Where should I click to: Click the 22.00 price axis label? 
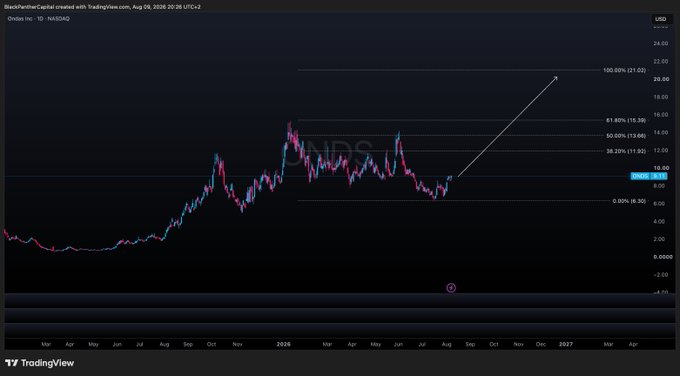point(660,61)
